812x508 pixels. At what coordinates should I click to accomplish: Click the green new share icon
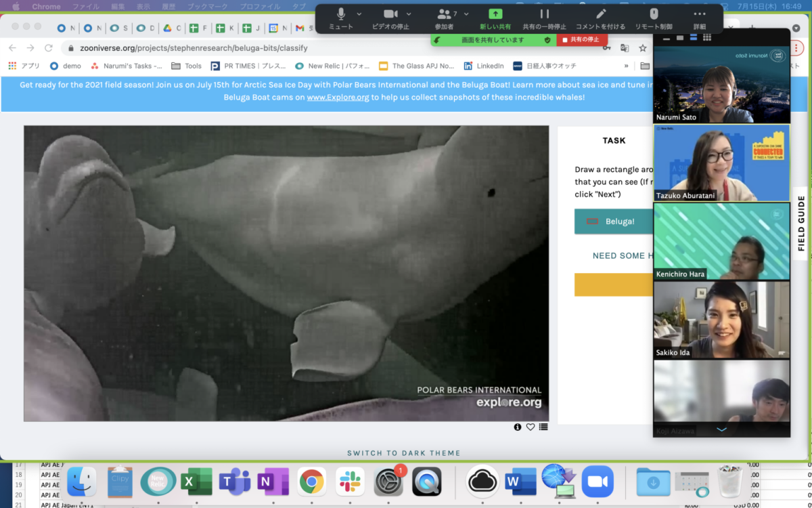pos(495,14)
